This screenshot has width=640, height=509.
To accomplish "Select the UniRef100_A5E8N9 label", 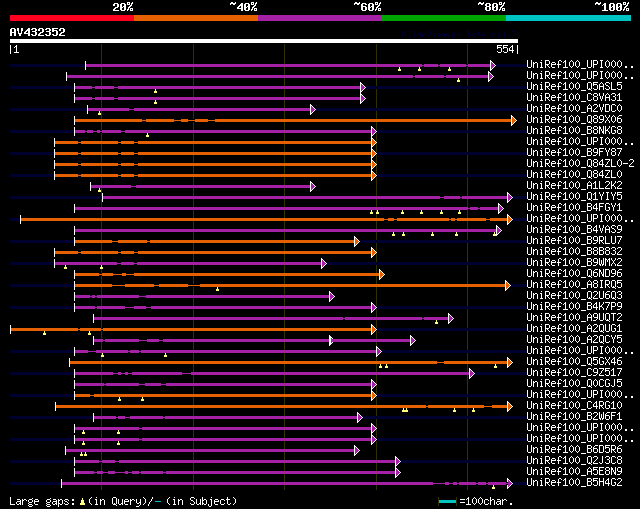I will point(574,472).
